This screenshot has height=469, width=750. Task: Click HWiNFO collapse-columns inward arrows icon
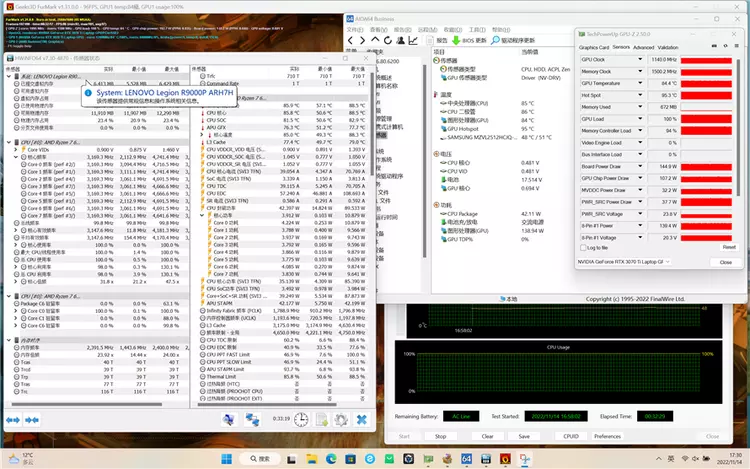click(x=32, y=420)
